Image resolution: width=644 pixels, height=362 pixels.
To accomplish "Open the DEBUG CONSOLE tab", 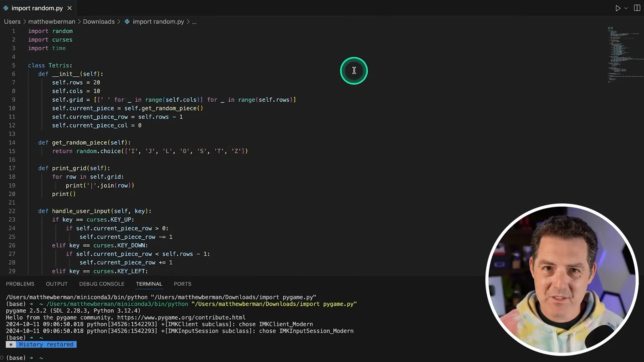I will pyautogui.click(x=102, y=284).
